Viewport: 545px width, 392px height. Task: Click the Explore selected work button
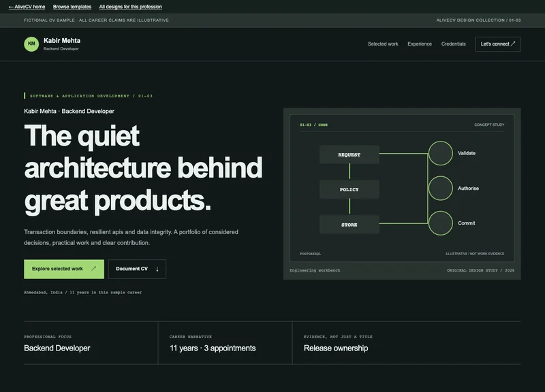pyautogui.click(x=64, y=269)
